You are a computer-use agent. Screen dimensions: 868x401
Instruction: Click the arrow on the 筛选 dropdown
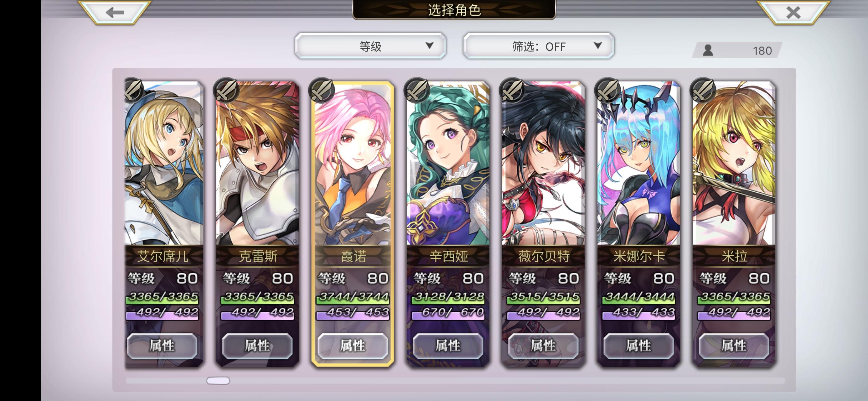[x=597, y=45]
